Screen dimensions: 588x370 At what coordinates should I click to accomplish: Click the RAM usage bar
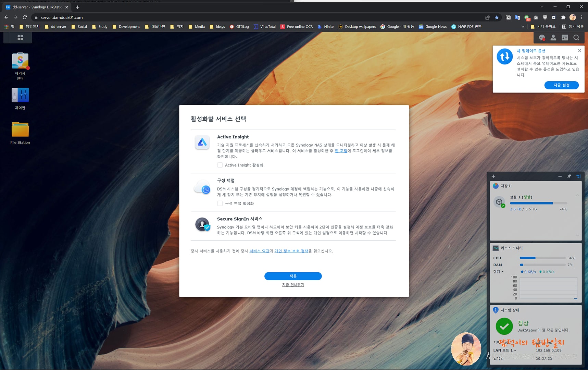coord(542,265)
